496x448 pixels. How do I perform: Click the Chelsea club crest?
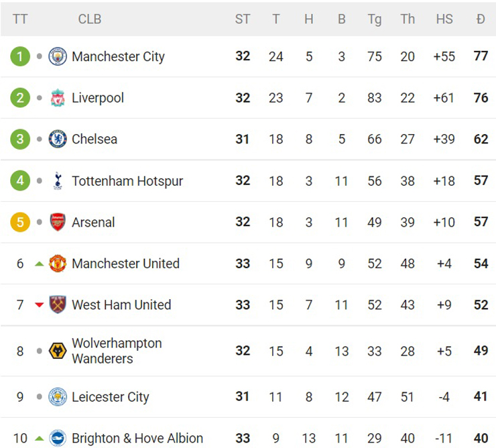tap(58, 139)
